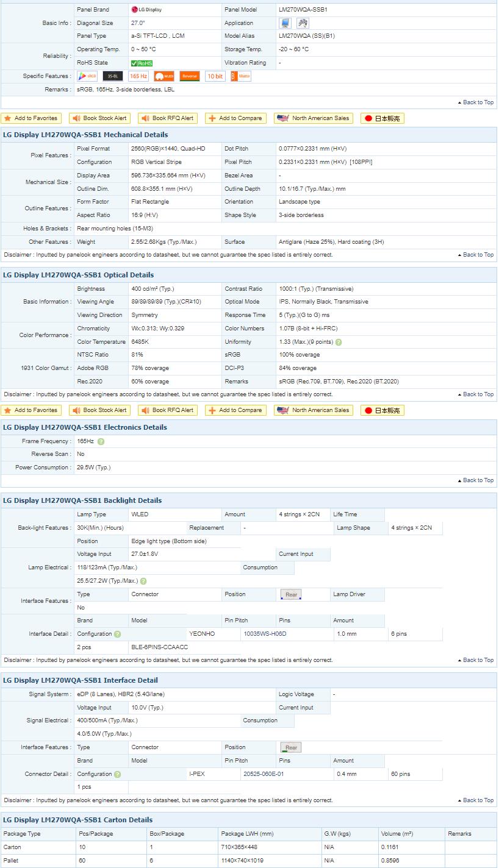This screenshot has height=868, width=499.
Task: Click the Backlight Details section heading
Action: click(82, 500)
